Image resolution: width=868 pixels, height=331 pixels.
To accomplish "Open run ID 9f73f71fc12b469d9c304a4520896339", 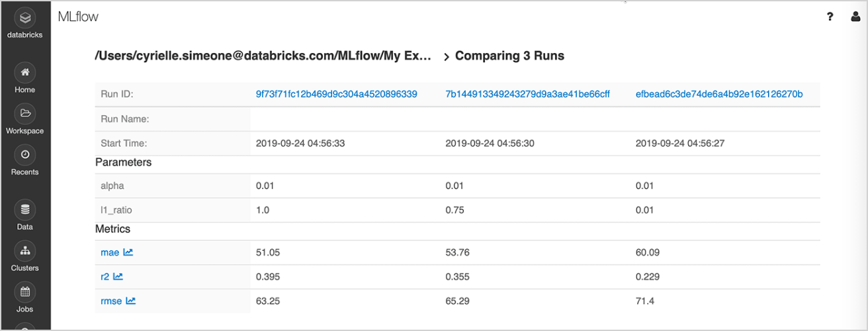I will point(336,94).
